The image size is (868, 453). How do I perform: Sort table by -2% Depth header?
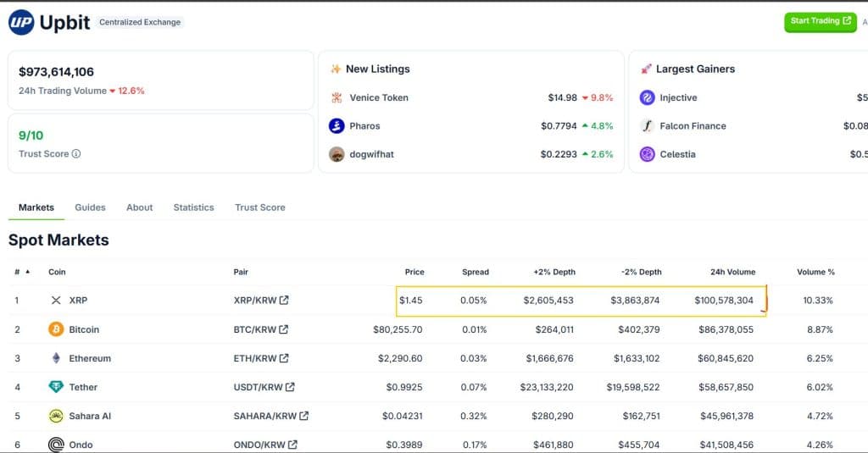tap(641, 272)
